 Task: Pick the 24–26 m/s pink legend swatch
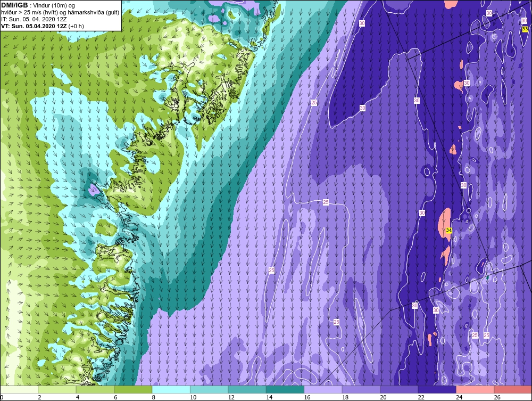tap(475, 389)
